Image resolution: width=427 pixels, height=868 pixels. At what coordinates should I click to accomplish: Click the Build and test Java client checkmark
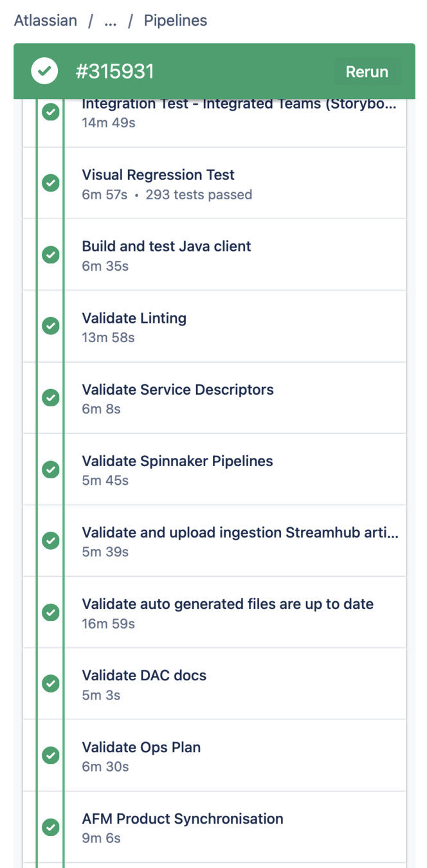pos(51,255)
